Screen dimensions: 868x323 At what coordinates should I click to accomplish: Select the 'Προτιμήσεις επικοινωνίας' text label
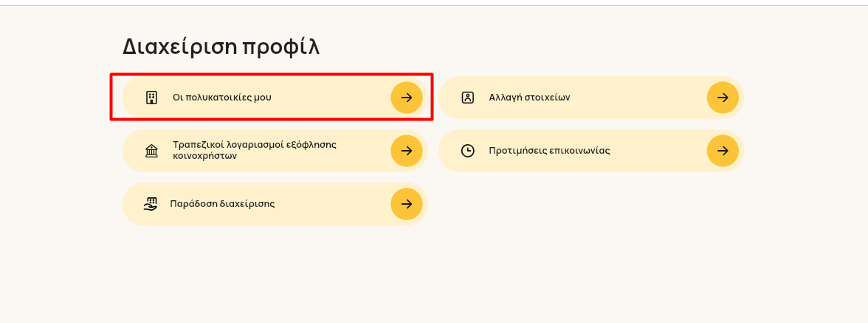coord(549,151)
